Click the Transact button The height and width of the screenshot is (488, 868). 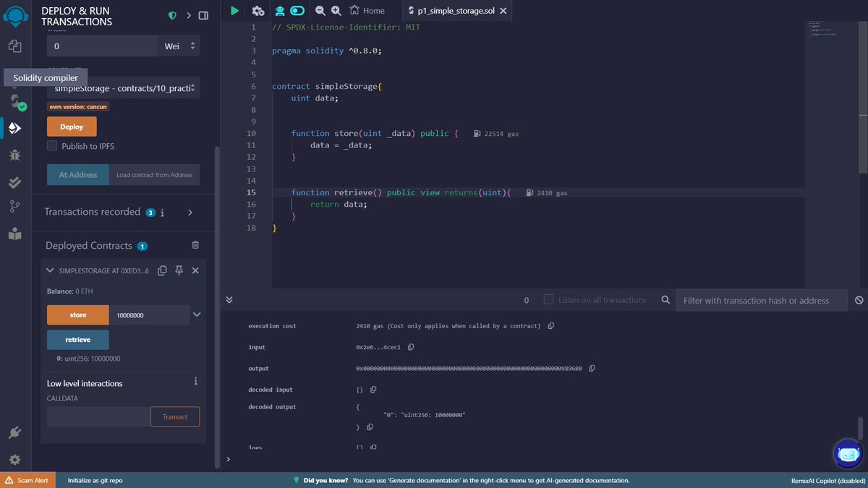click(x=175, y=416)
